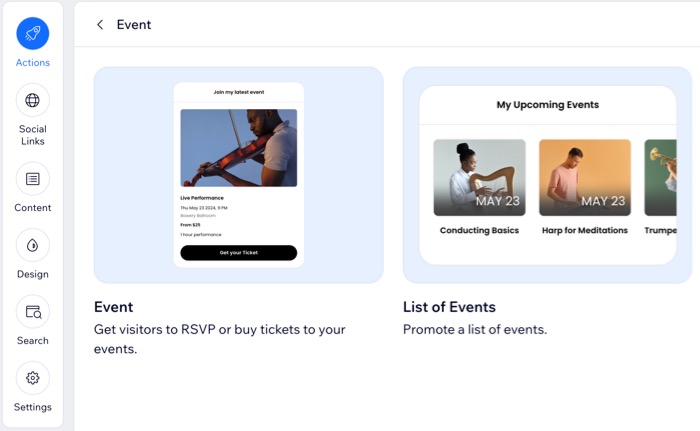Click the Social Links sidebar label

pyautogui.click(x=33, y=135)
